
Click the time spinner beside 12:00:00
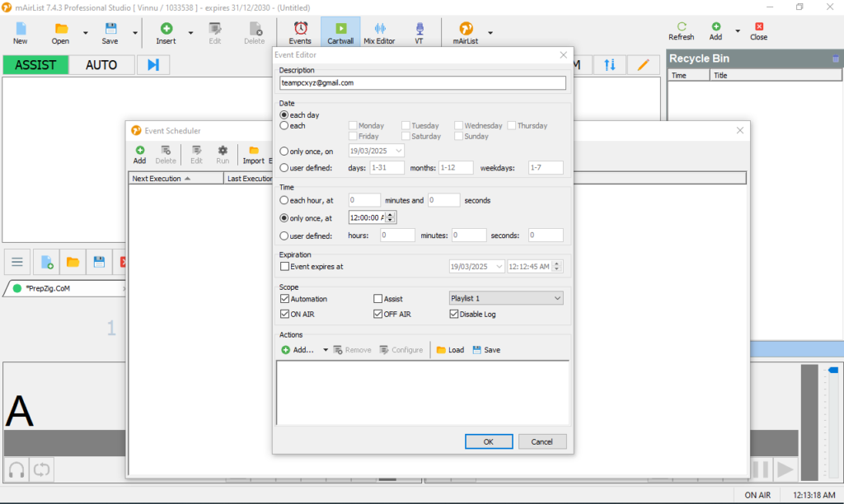point(391,217)
